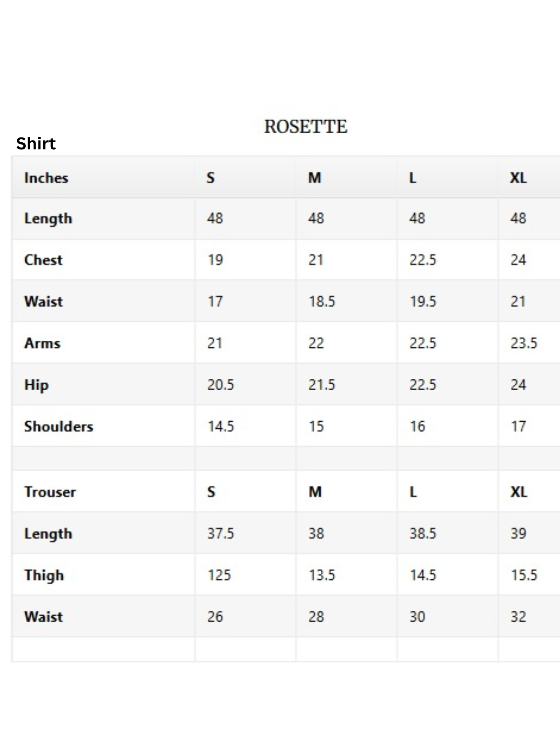Click the Thigh value 15.5 for XL
The image size is (560, 747).
point(524,575)
